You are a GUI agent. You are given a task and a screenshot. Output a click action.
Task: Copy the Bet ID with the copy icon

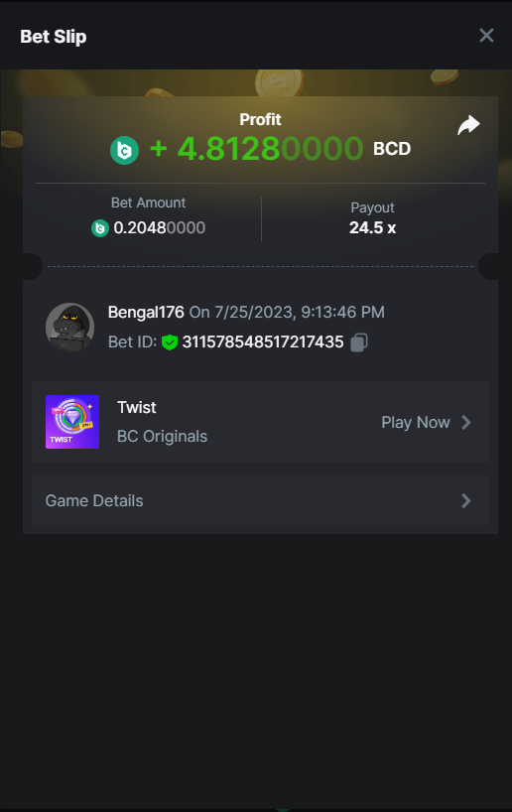pyautogui.click(x=359, y=341)
